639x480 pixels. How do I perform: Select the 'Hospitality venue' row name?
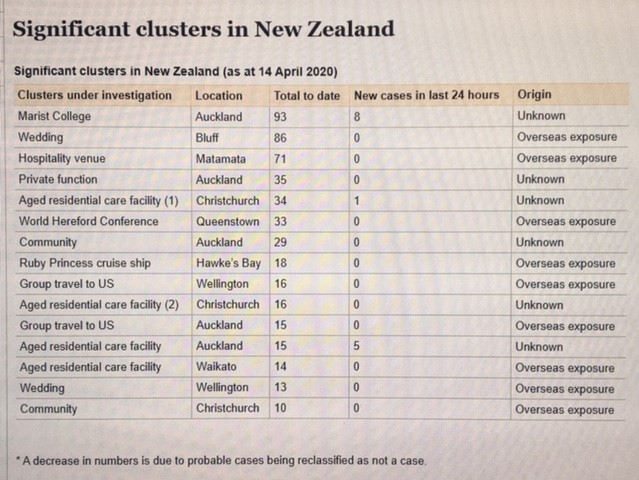(62, 158)
